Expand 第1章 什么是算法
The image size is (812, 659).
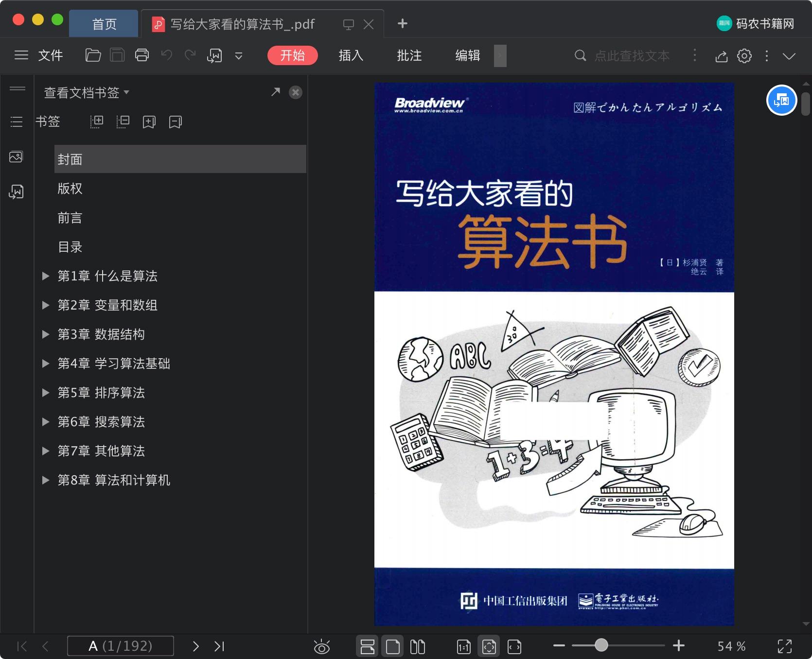[46, 276]
